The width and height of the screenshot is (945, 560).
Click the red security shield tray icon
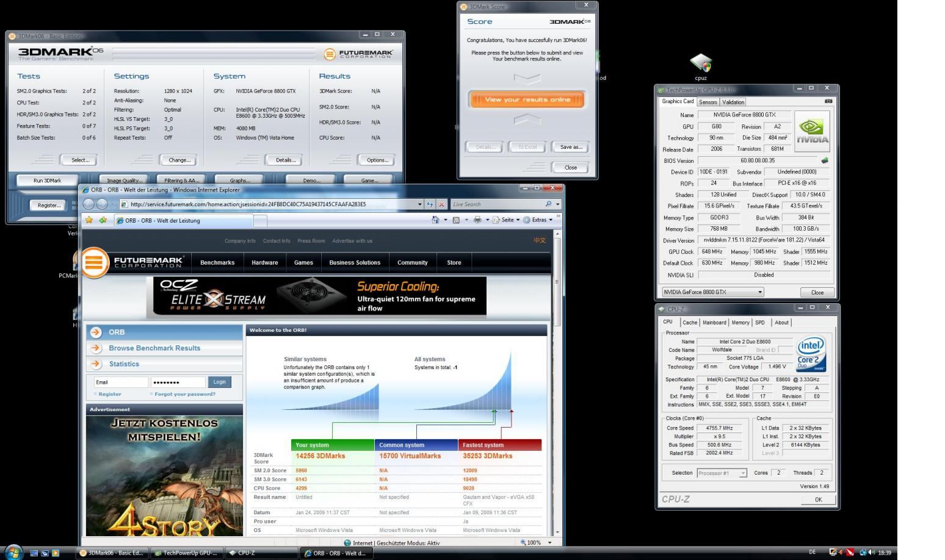click(850, 552)
